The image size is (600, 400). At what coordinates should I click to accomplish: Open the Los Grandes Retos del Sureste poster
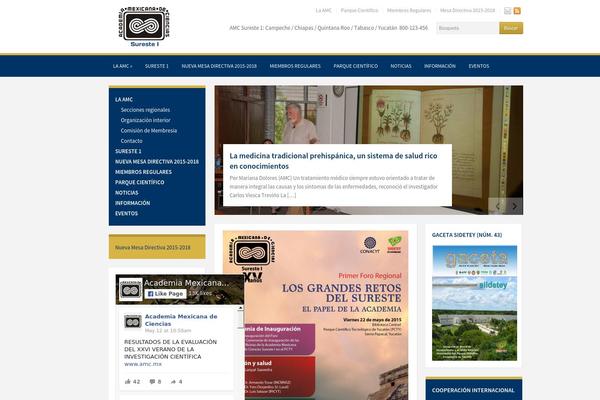[x=315, y=315]
